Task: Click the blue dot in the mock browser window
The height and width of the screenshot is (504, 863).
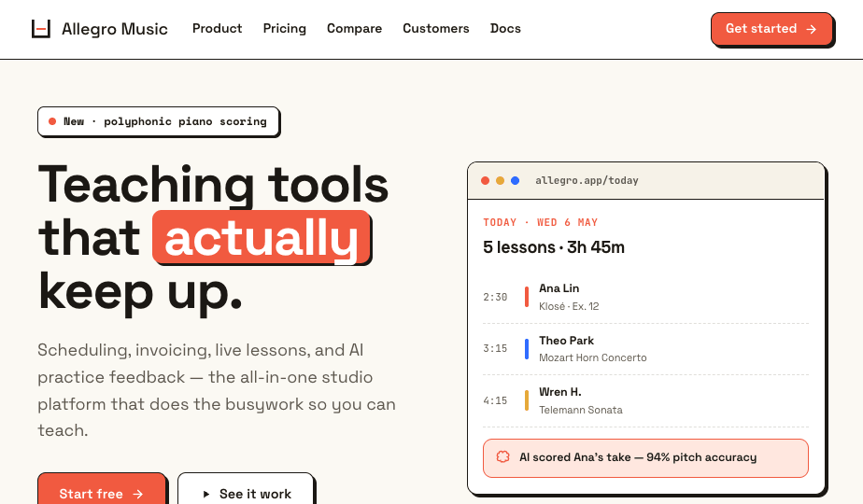Action: point(516,180)
